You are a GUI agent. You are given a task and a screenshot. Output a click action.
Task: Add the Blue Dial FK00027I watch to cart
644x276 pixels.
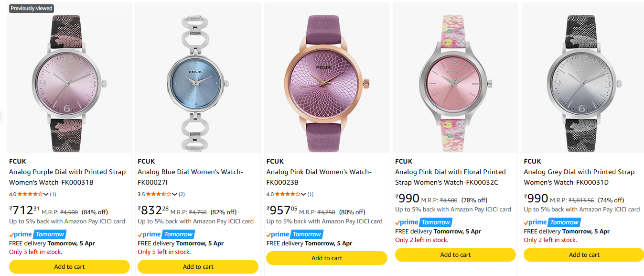point(198,267)
